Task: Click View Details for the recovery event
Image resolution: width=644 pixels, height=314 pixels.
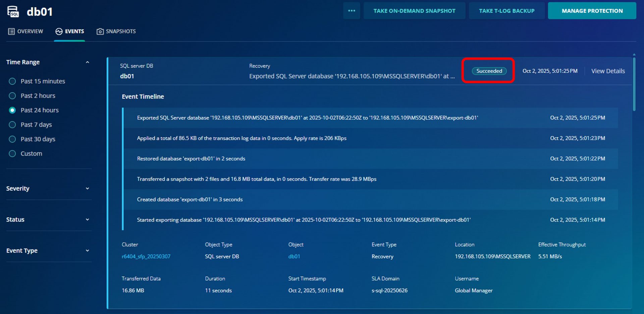Action: point(608,71)
